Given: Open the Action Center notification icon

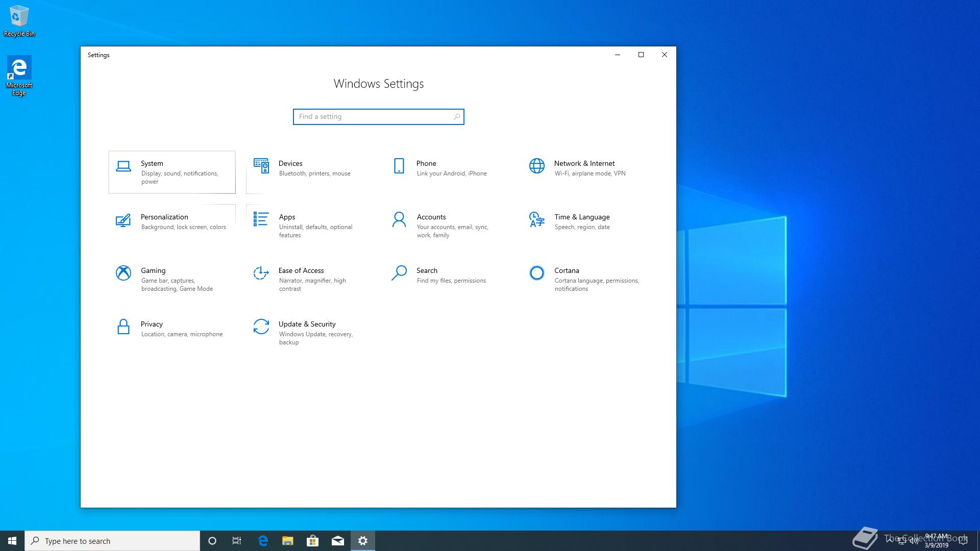Looking at the screenshot, I should [x=963, y=541].
